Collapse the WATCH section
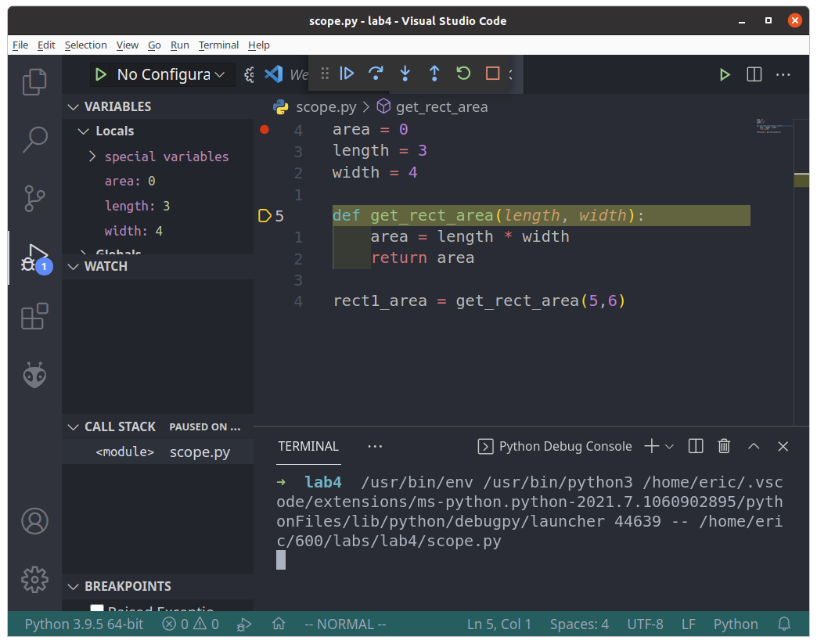Viewport: 817px width, 644px height. tap(106, 266)
